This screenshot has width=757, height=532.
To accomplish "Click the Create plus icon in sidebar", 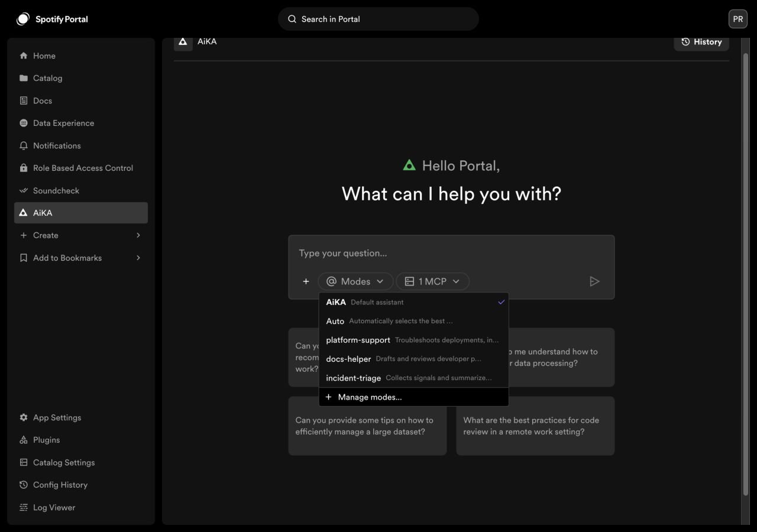I will [x=24, y=235].
